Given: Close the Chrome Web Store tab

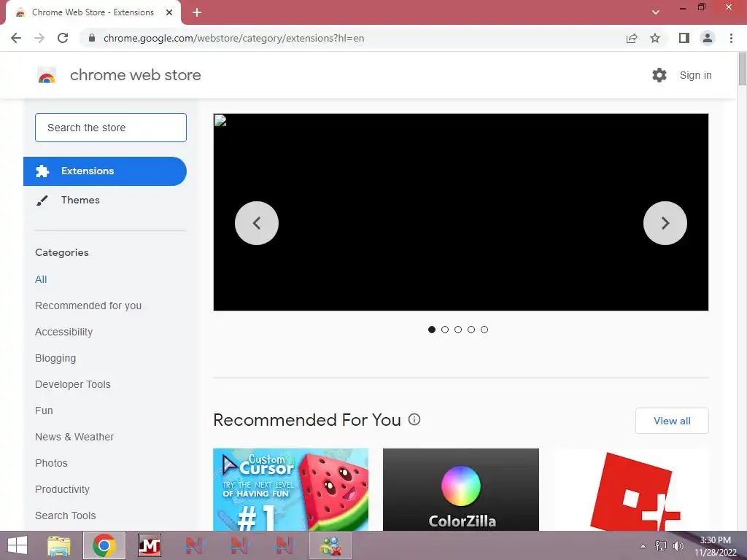Looking at the screenshot, I should point(169,12).
